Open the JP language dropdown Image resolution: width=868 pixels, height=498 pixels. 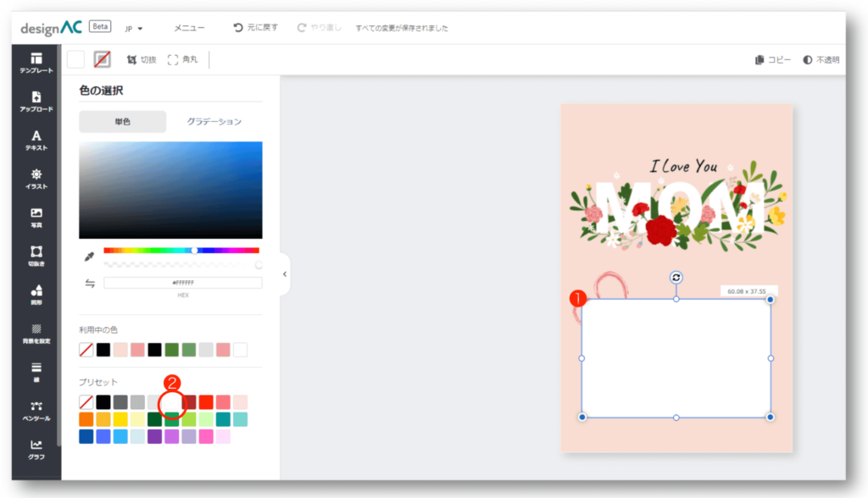tap(133, 29)
